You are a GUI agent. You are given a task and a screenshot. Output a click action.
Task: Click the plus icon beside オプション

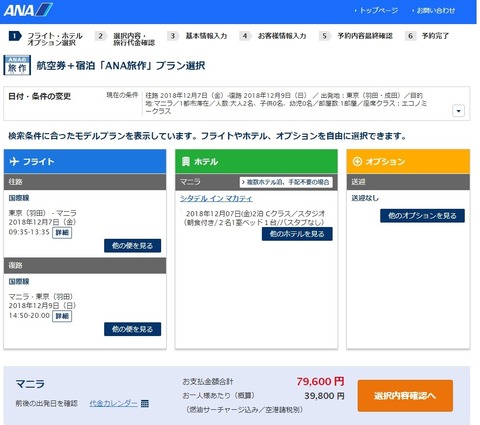tap(357, 161)
